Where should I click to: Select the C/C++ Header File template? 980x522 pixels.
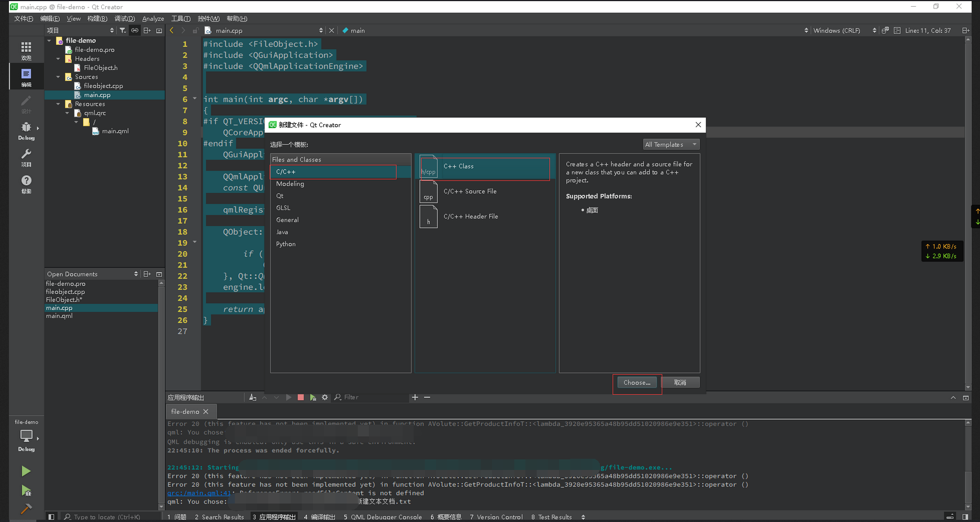click(x=485, y=217)
